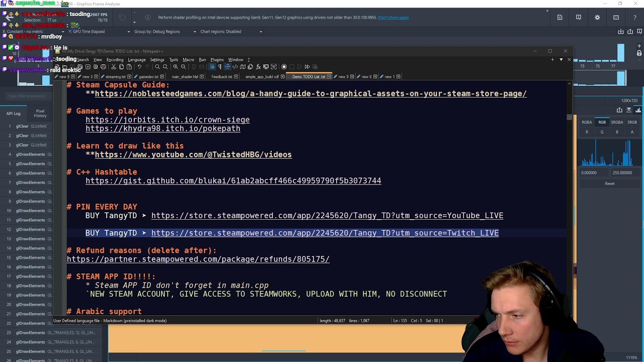The height and width of the screenshot is (362, 644).
Task: Open the jorbits.itch.io/crown-siege link
Action: 168,120
